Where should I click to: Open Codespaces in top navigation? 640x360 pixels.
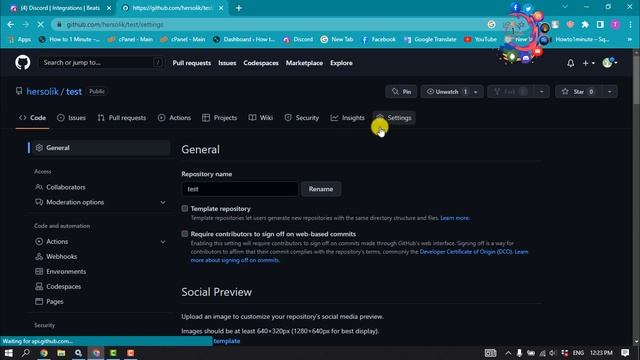tap(261, 63)
